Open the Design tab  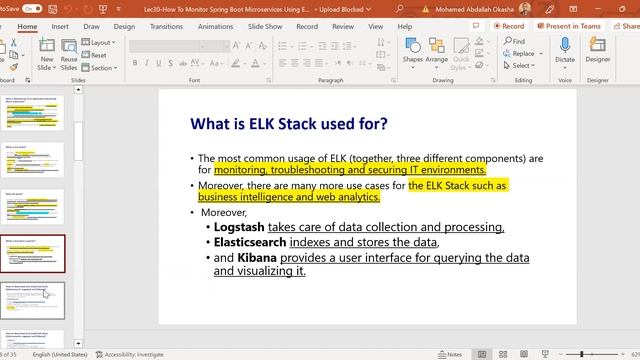click(x=124, y=27)
